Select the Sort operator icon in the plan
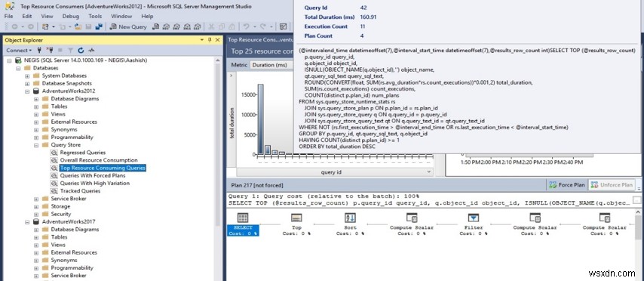This screenshot has height=281, width=644. pos(350,218)
